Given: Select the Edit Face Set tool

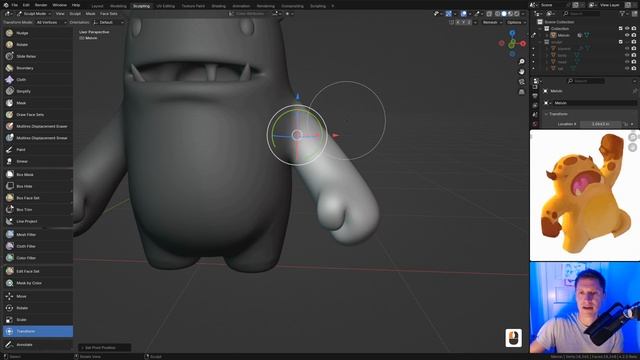Looking at the screenshot, I should 38,271.
